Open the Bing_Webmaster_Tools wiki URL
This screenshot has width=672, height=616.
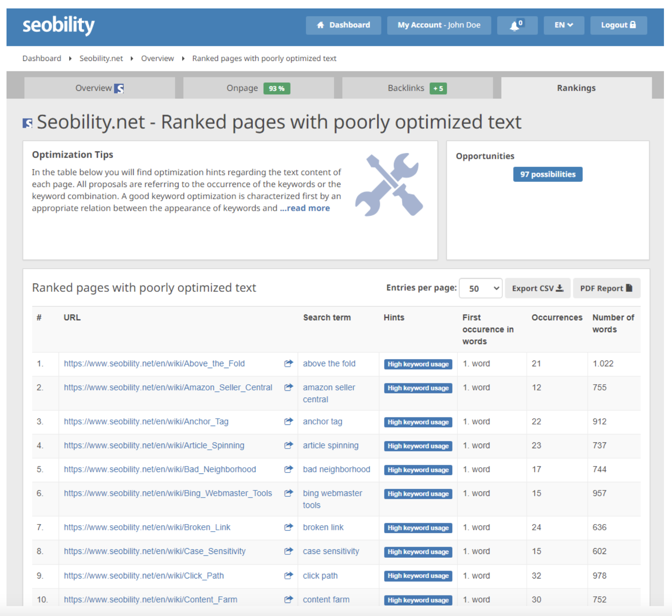168,493
